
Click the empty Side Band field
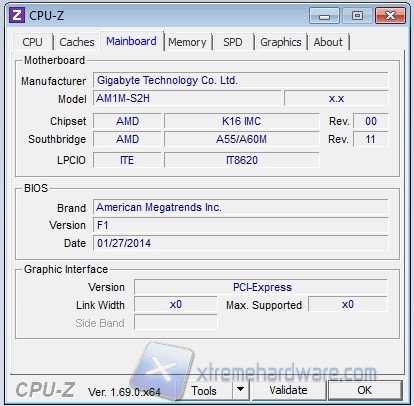[x=176, y=323]
